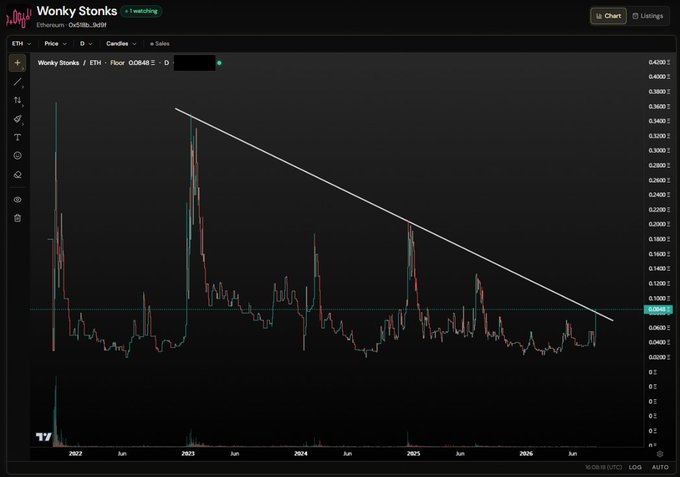This screenshot has height=477, width=680.
Task: Click the UTC time display
Action: pyautogui.click(x=603, y=467)
